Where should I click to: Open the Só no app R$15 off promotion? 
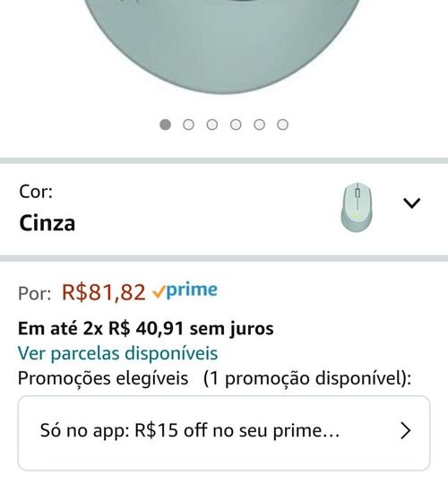[224, 433]
